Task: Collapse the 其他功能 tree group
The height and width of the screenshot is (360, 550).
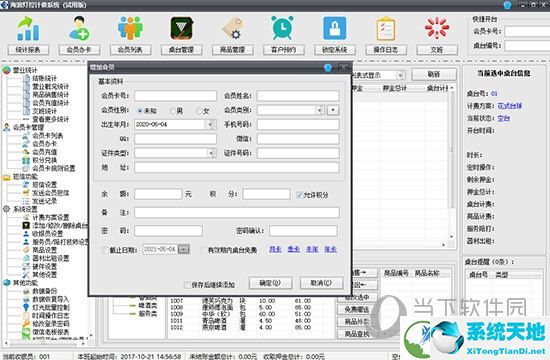Action: click(x=25, y=283)
